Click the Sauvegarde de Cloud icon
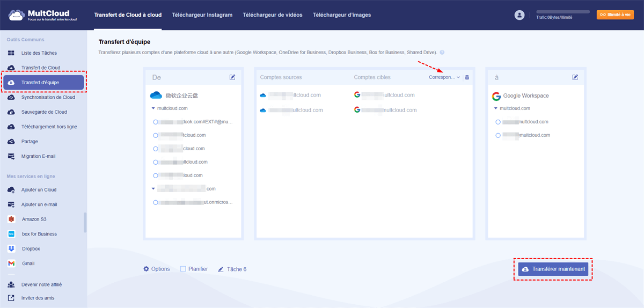 (x=11, y=112)
